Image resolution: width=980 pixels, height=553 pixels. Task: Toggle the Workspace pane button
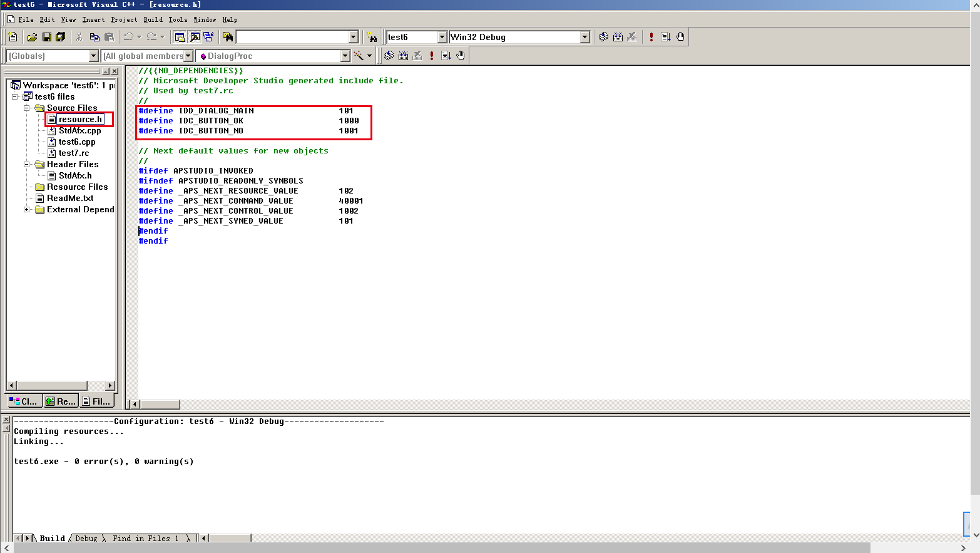180,37
